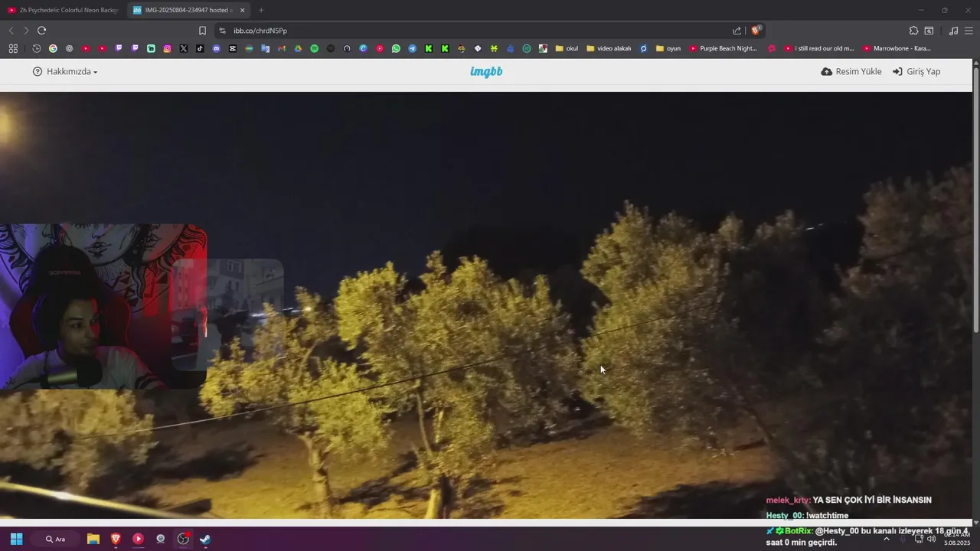
Task: Open the Discord bookmark icon
Action: click(216, 48)
